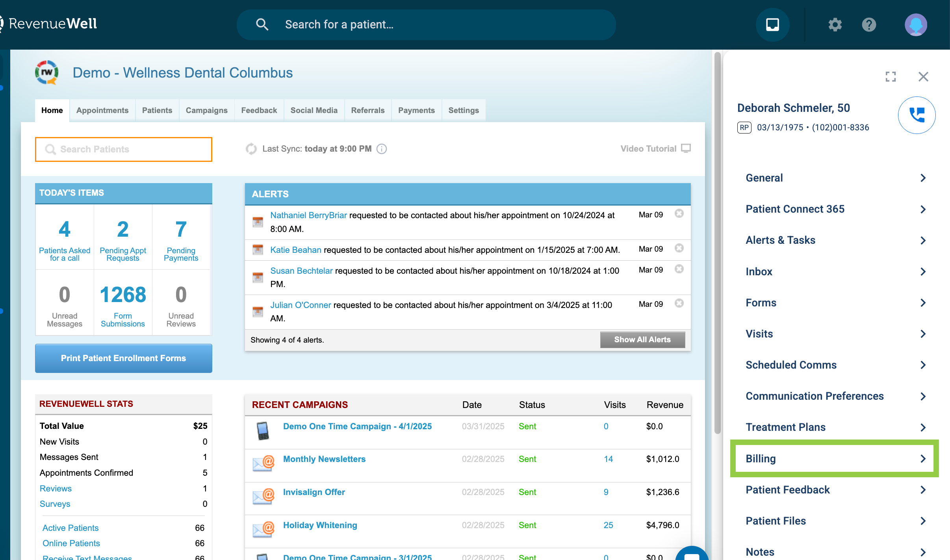Click the magnifier icon in patient search bar
This screenshot has height=560, width=950.
pos(262,24)
